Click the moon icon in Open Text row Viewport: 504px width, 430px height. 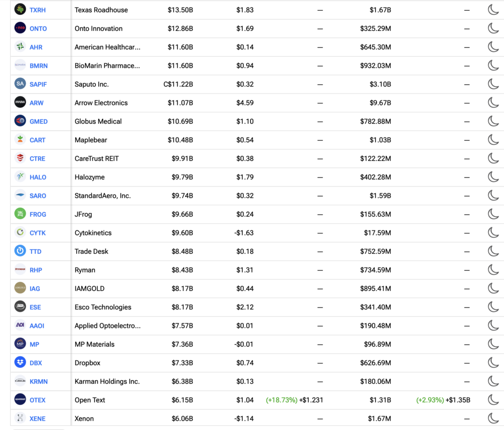point(493,400)
